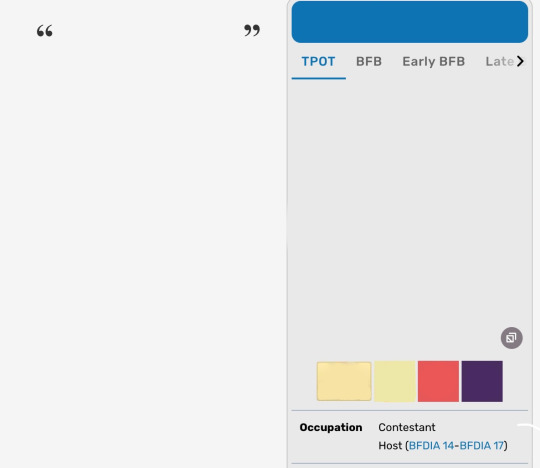Open the BFDIA 17 link
Screen dimensions: 540x468
tap(481, 446)
